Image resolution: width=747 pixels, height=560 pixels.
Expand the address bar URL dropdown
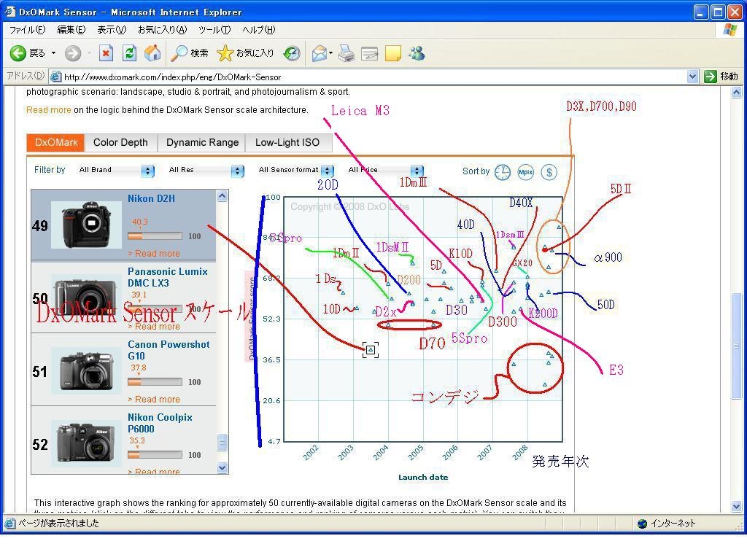click(692, 76)
